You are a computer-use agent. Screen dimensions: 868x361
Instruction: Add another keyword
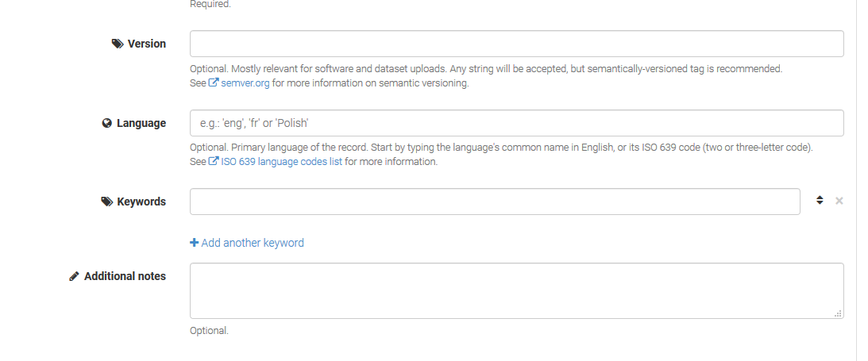click(253, 243)
